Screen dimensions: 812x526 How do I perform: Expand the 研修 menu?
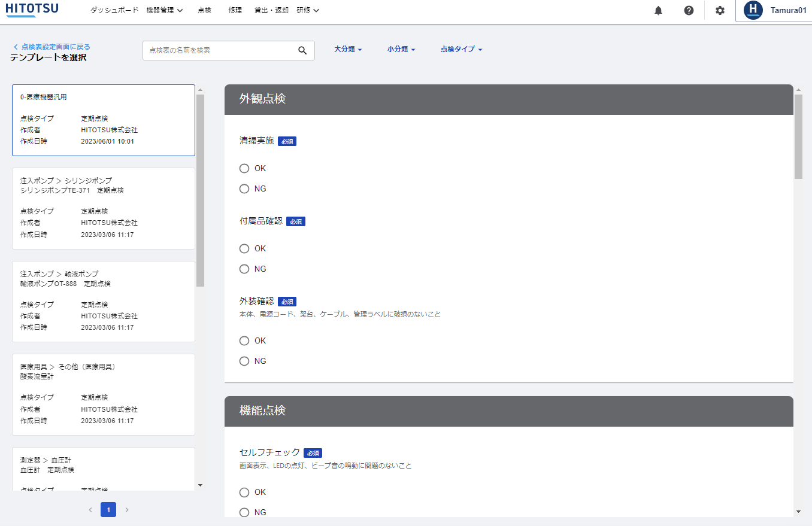point(308,10)
